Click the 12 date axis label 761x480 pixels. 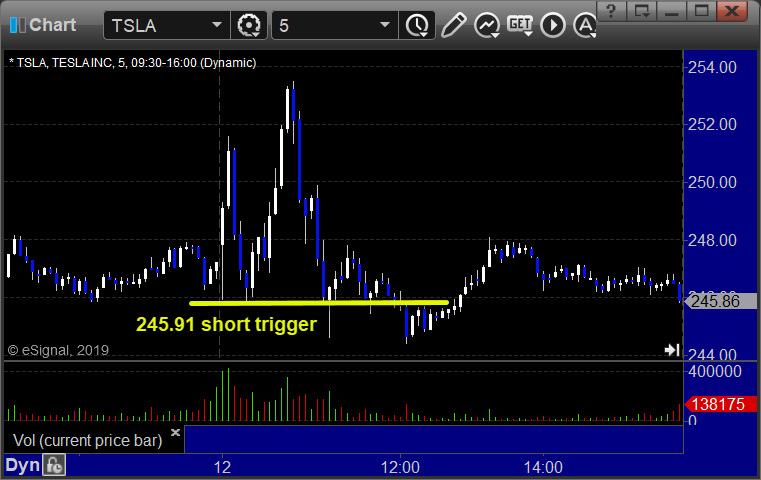pos(222,467)
